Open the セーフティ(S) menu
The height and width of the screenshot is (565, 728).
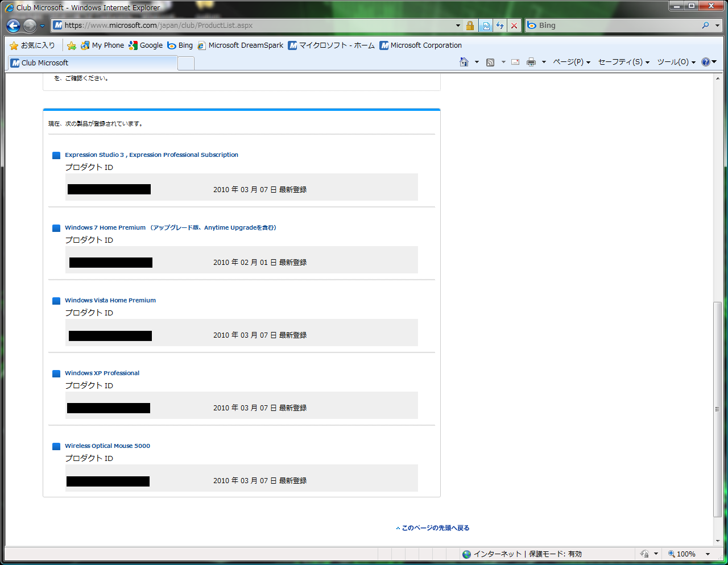(624, 62)
